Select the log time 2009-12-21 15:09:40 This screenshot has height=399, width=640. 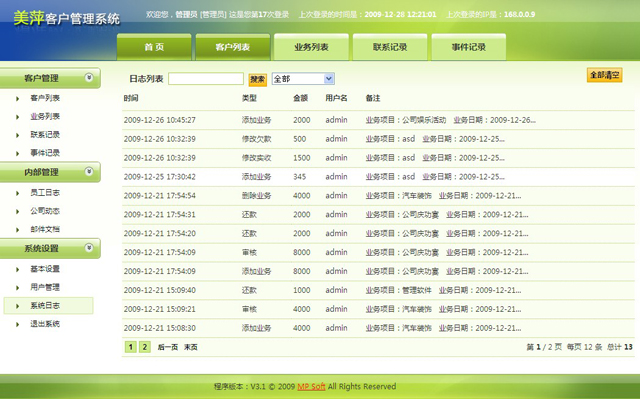160,290
